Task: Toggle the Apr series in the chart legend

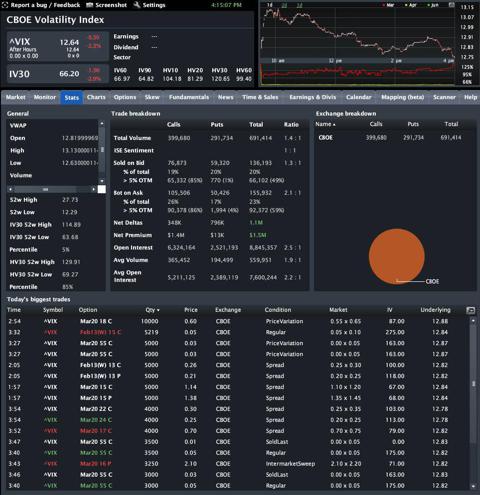Action: coord(411,5)
